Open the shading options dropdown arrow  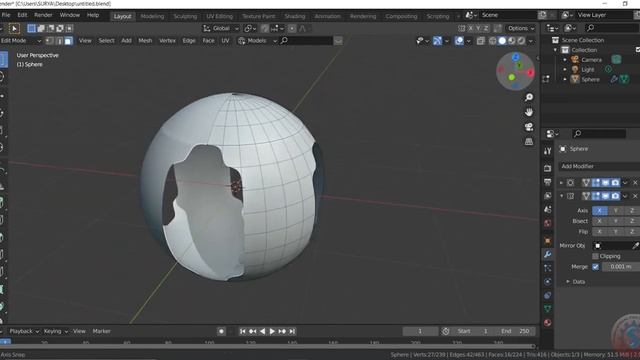(x=531, y=41)
